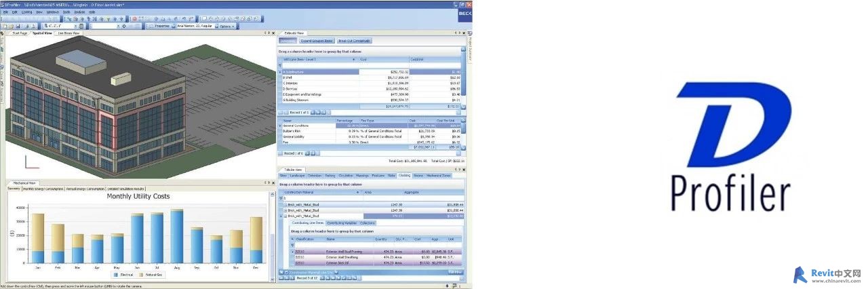
Task: Open the Analysis menu
Action: pos(79,12)
